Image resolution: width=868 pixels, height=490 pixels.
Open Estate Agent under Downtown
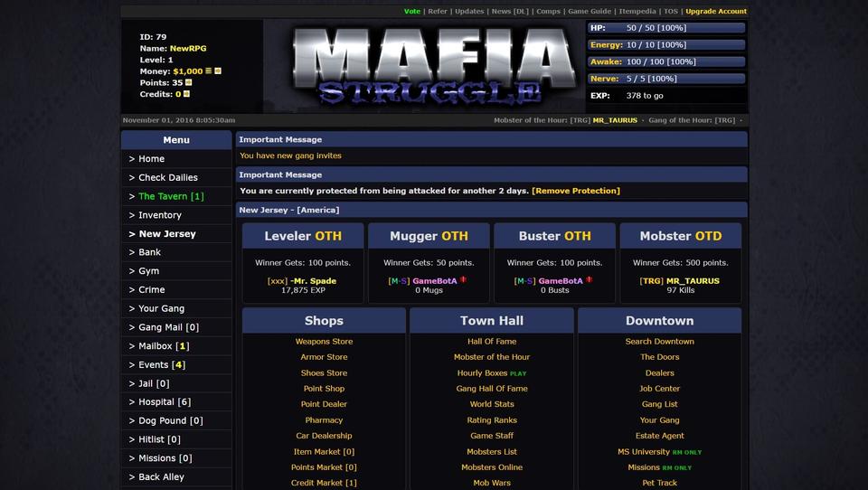(659, 436)
